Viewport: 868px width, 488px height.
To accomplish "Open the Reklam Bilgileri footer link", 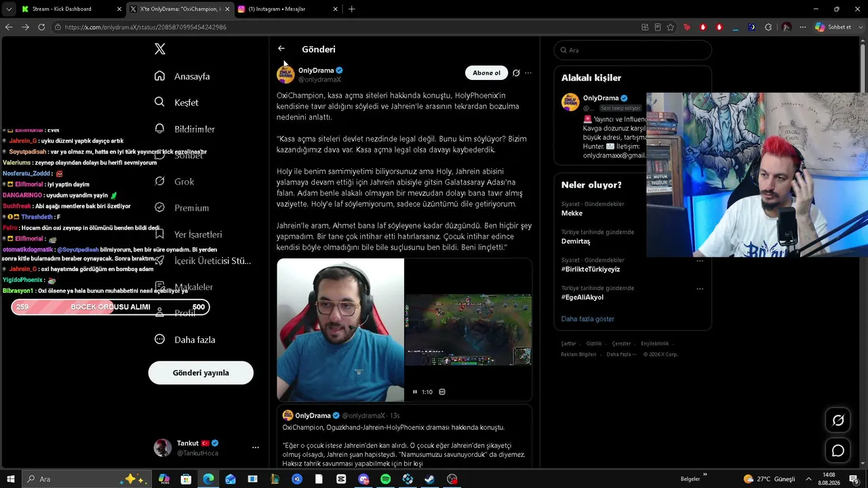I will point(578,354).
